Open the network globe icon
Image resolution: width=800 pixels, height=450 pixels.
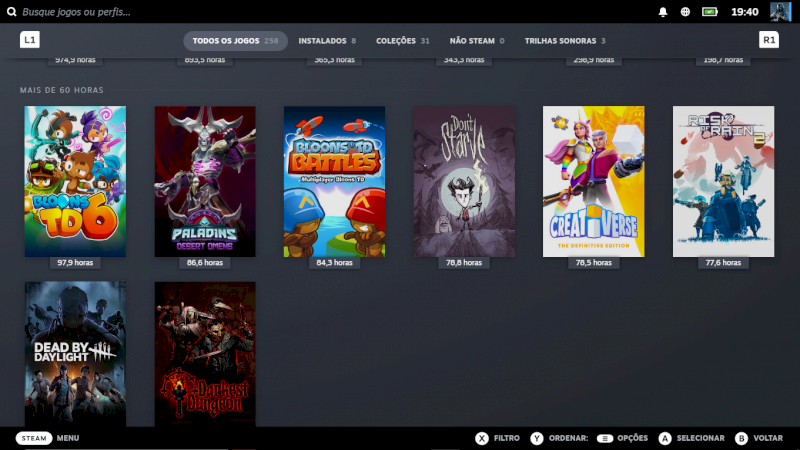point(685,12)
